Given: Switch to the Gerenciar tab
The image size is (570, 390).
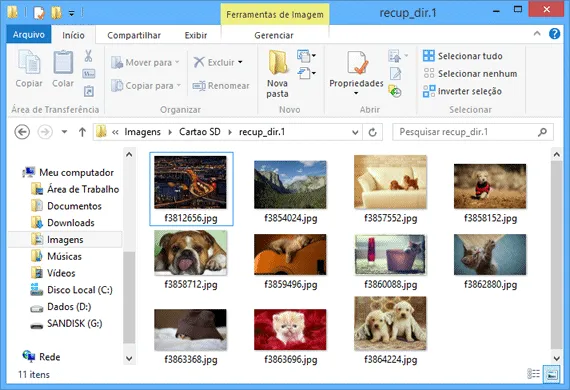Looking at the screenshot, I should (274, 35).
